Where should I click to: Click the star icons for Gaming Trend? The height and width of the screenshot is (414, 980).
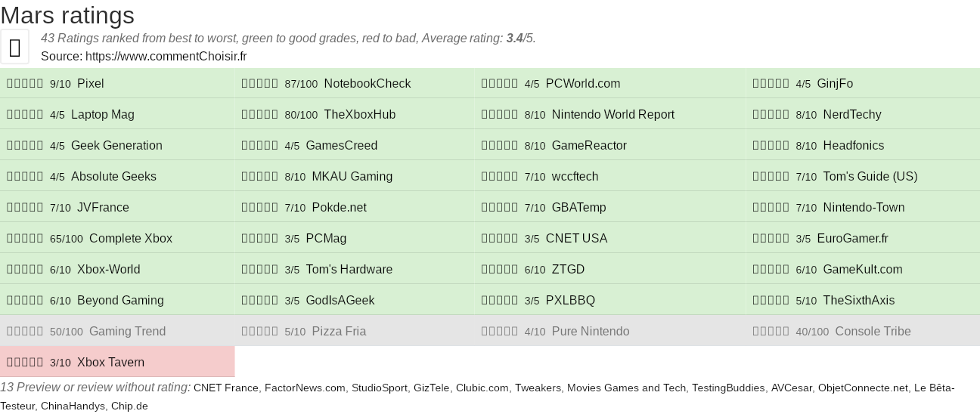pyautogui.click(x=25, y=332)
